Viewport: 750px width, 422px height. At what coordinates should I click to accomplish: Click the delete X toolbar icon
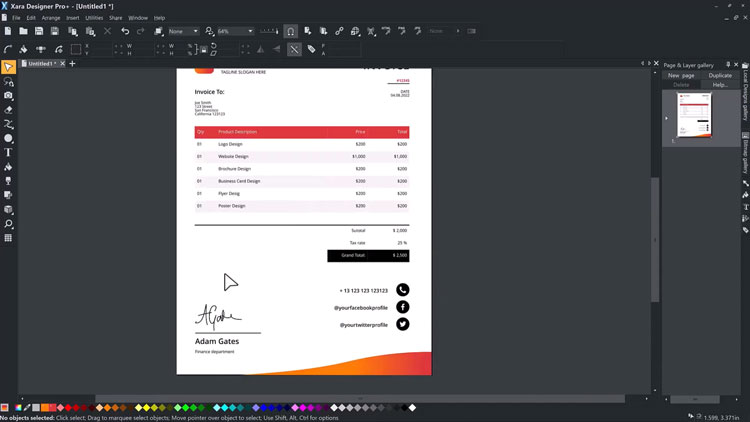[107, 31]
